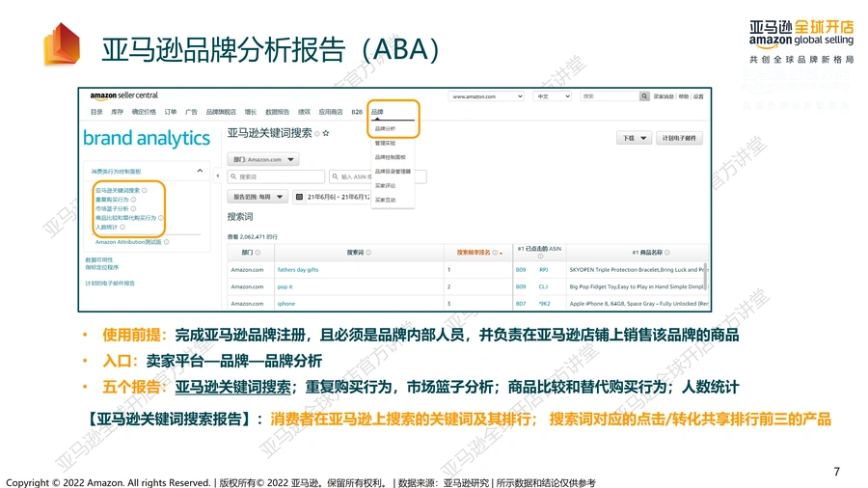Click in the 搜索词 search input
This screenshot has width=868, height=488.
[x=276, y=176]
